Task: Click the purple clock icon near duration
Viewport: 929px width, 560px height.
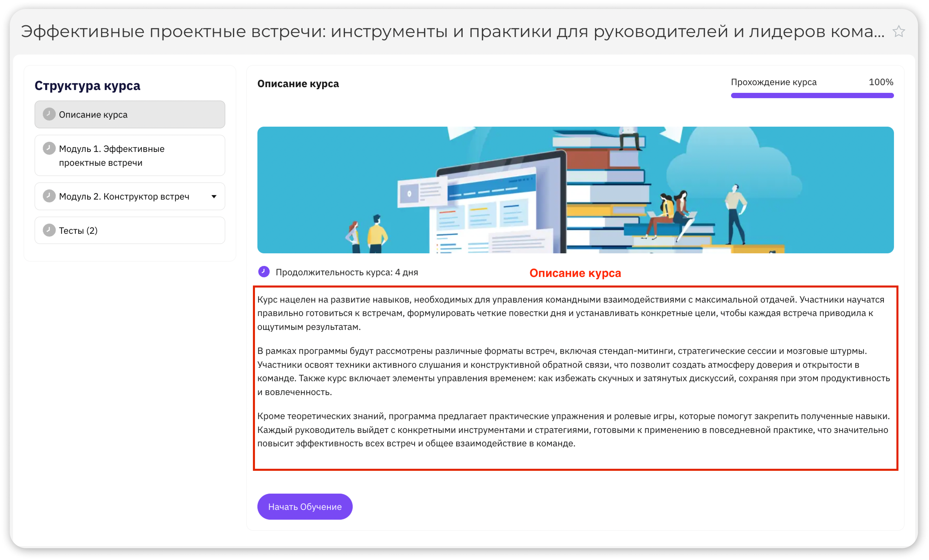Action: click(264, 271)
